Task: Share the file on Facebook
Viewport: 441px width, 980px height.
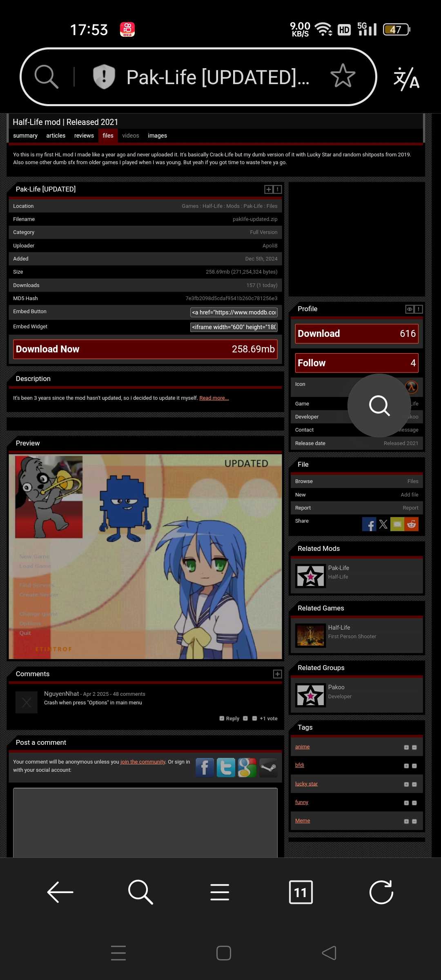Action: (369, 524)
